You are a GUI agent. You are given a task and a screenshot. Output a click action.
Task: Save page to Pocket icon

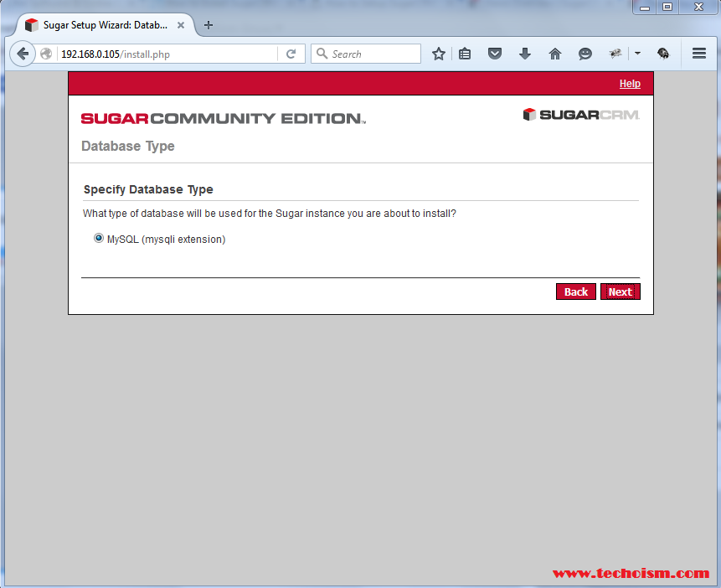tap(495, 54)
